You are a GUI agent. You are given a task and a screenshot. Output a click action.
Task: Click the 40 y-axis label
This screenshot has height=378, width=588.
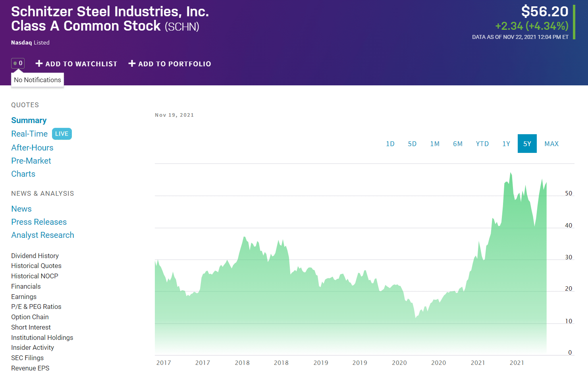[569, 226]
